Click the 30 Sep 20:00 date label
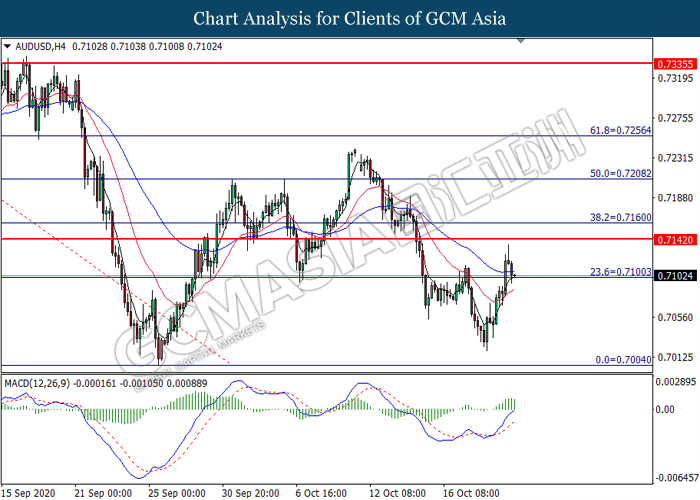This screenshot has height=500, width=700. 251,493
